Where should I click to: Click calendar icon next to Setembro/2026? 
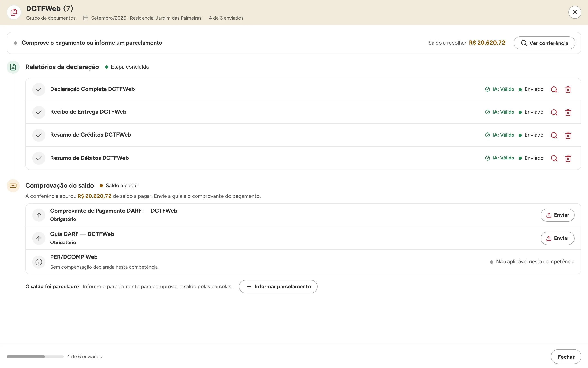click(86, 18)
